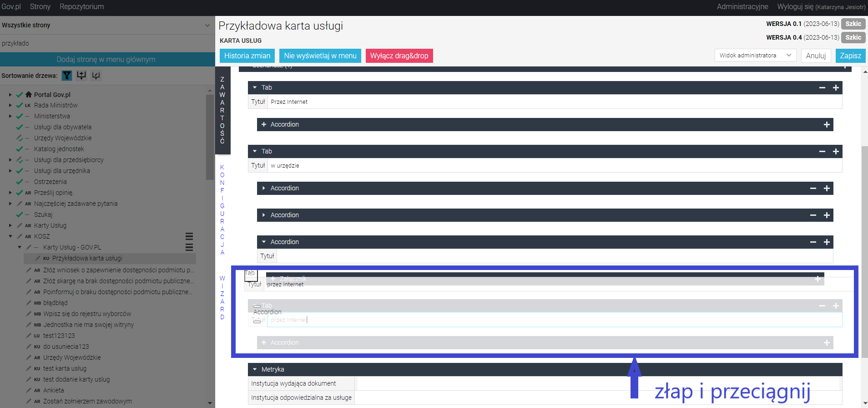Select the Przykładowa karta usługi tree item

[x=87, y=258]
